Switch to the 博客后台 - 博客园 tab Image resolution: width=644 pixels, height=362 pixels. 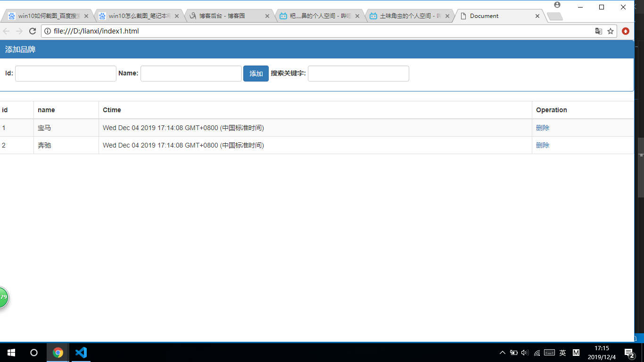pyautogui.click(x=230, y=16)
